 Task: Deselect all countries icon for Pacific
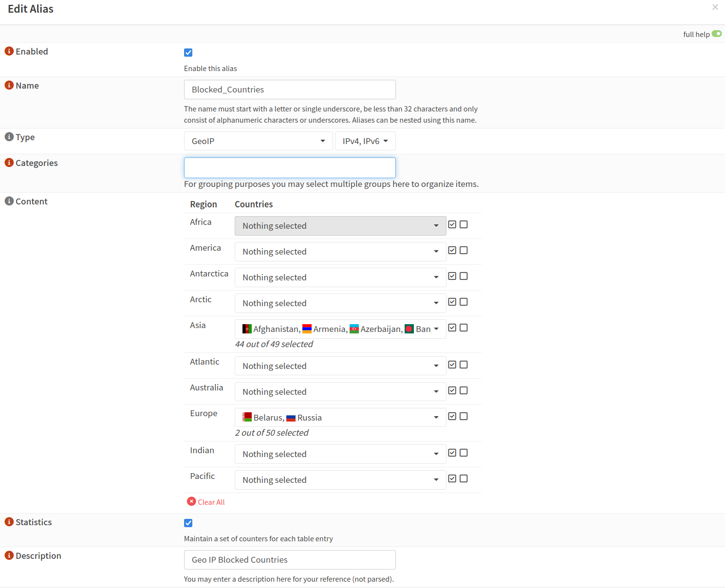[464, 478]
